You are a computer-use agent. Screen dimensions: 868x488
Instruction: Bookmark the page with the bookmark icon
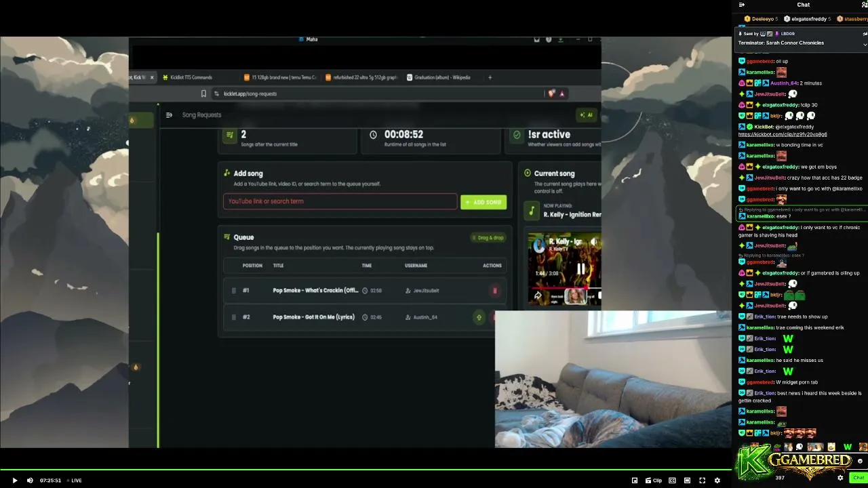coord(203,94)
